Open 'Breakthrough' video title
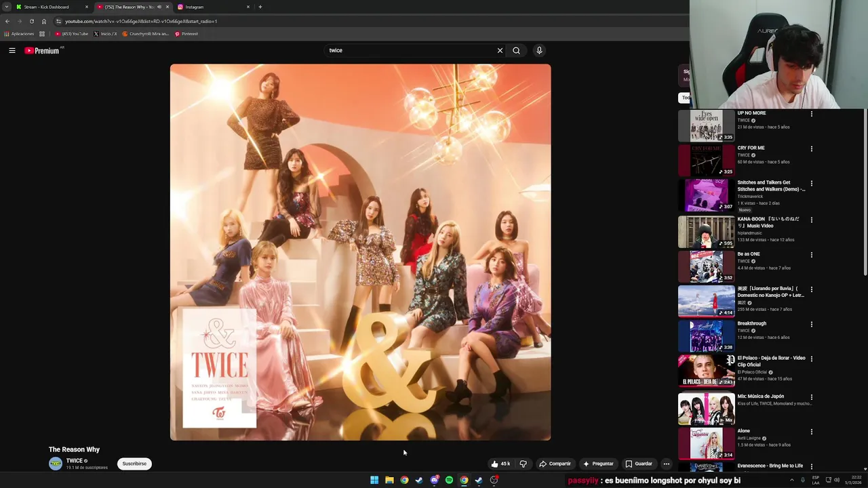Image resolution: width=868 pixels, height=488 pixels. pos(751,323)
